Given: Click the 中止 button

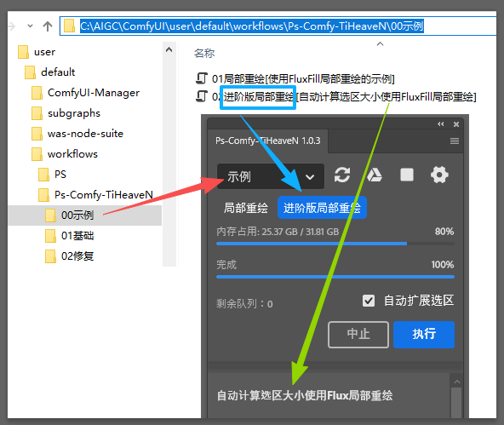Looking at the screenshot, I should pyautogui.click(x=358, y=335).
